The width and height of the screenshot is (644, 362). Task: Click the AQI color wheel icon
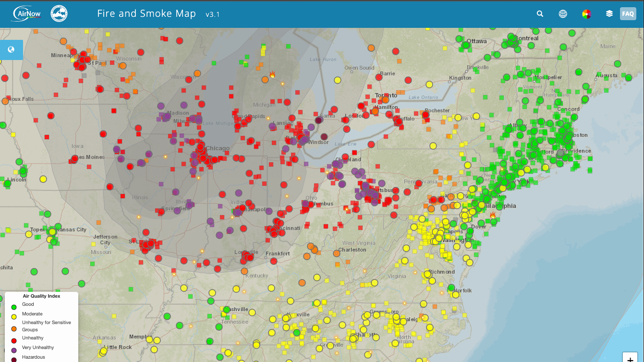586,13
